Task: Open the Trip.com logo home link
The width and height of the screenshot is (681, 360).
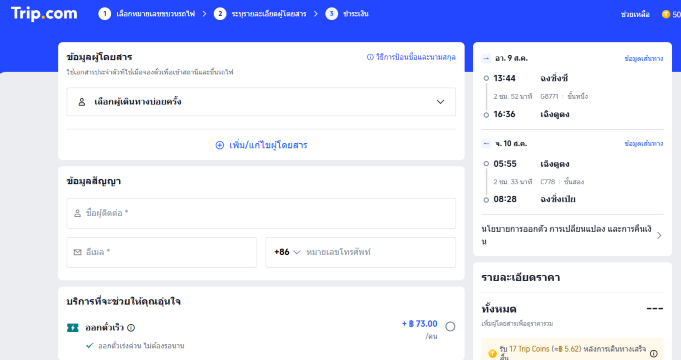Action: coord(44,13)
